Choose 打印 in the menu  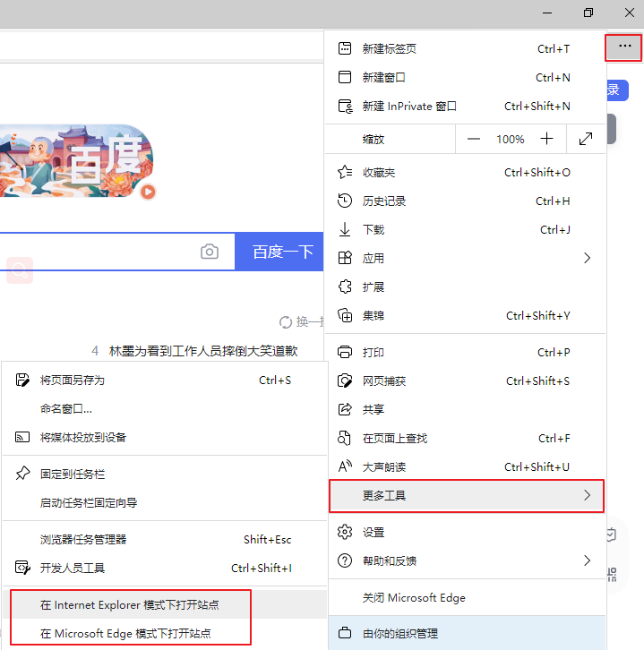pyautogui.click(x=465, y=352)
